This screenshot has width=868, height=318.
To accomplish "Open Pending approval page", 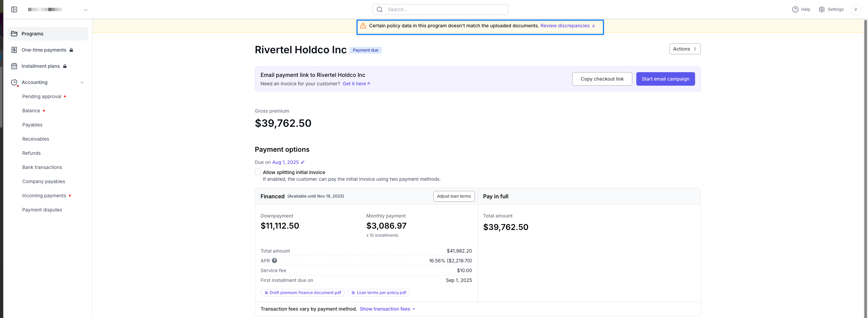I will click(42, 96).
